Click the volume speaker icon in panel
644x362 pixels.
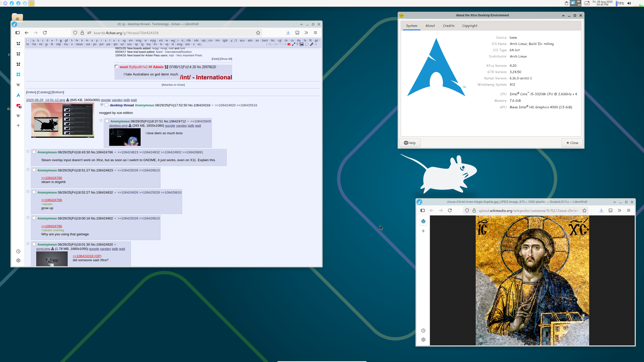[629, 3]
